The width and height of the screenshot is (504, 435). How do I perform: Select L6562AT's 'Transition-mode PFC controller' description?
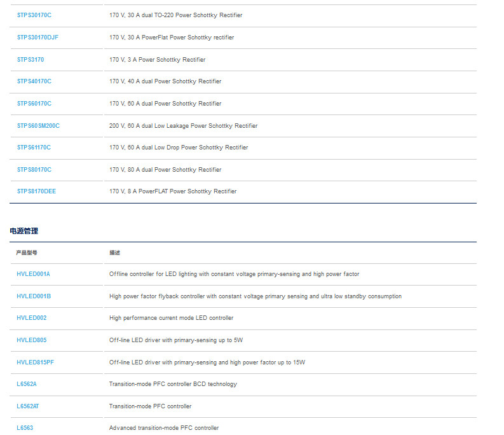[x=151, y=406]
